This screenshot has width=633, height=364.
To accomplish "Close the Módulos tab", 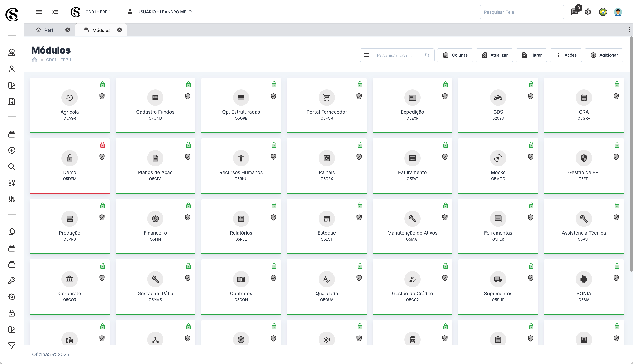I will pos(120,30).
